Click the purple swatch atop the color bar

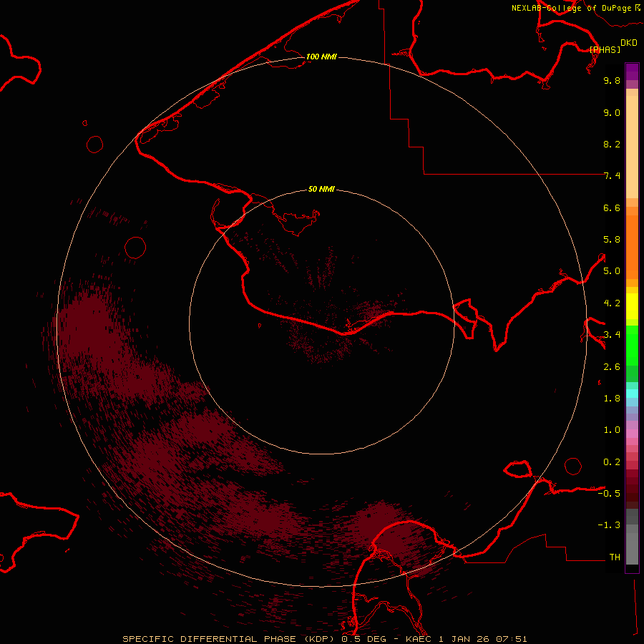coord(632,72)
